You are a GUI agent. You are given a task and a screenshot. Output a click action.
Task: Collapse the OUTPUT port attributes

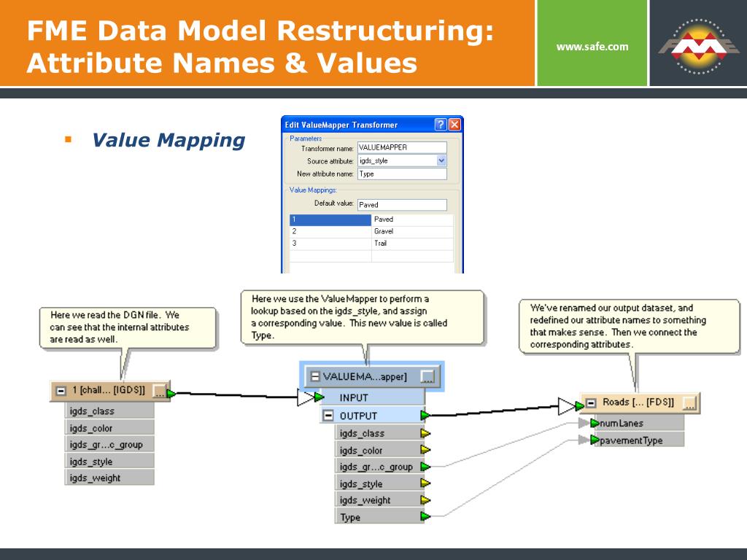click(x=328, y=416)
